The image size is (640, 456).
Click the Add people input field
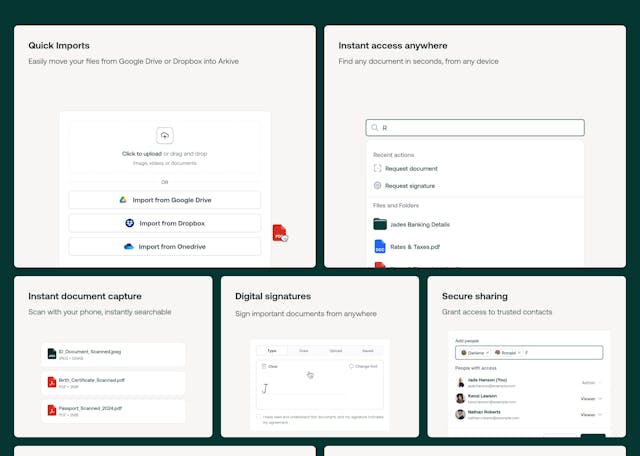point(529,353)
